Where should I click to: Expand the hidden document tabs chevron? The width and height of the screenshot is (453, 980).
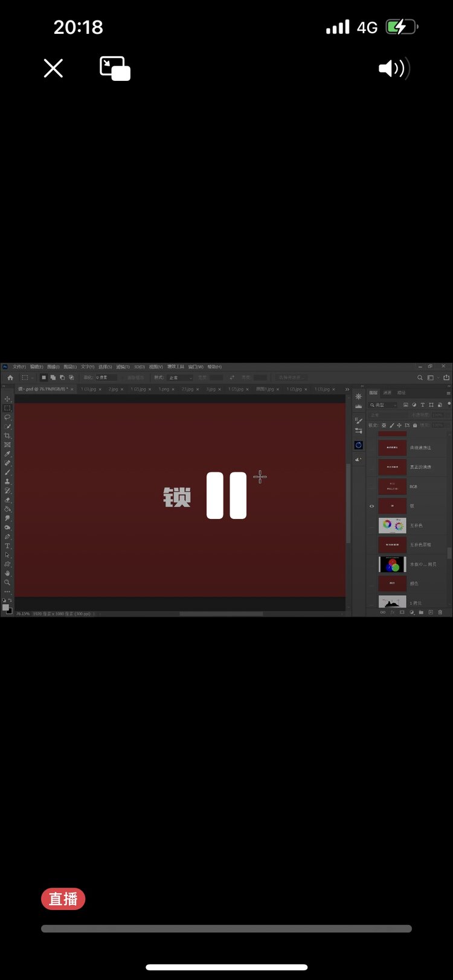tap(347, 389)
